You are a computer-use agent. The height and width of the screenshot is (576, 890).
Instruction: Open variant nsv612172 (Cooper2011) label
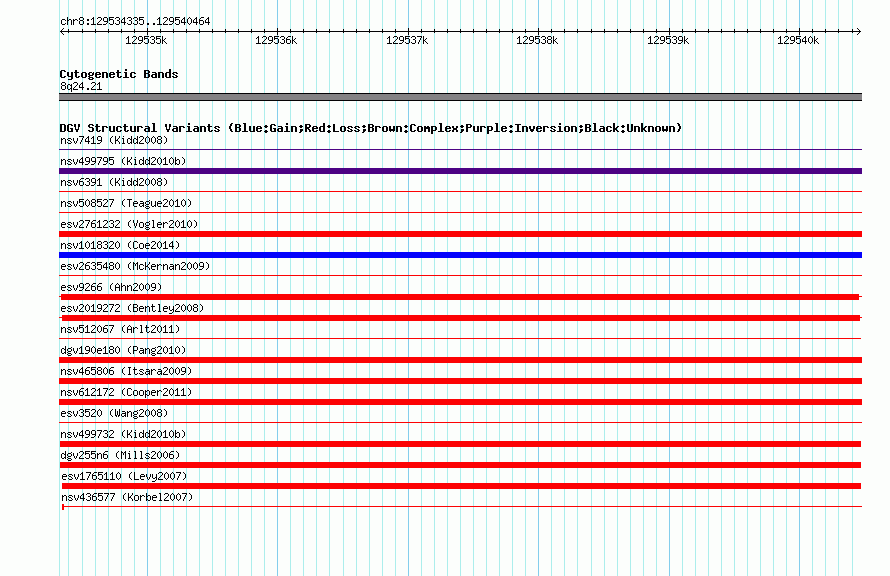pyautogui.click(x=126, y=392)
